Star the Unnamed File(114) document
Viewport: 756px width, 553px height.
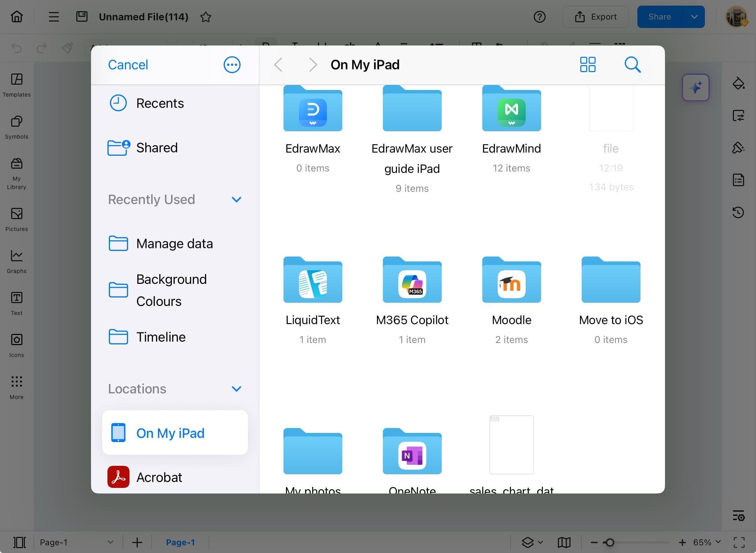(x=206, y=17)
